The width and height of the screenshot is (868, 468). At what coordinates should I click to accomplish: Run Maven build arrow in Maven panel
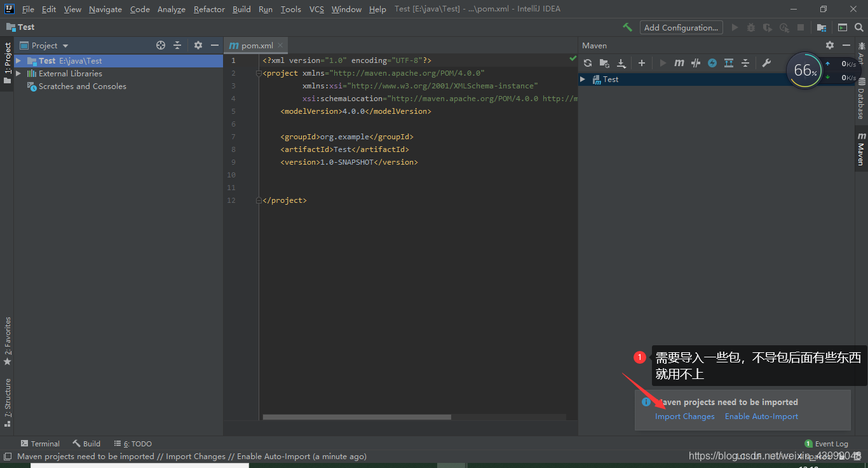663,63
